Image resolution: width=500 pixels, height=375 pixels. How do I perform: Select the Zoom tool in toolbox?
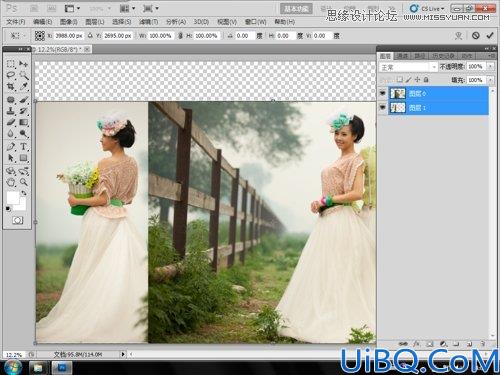pos(23,182)
